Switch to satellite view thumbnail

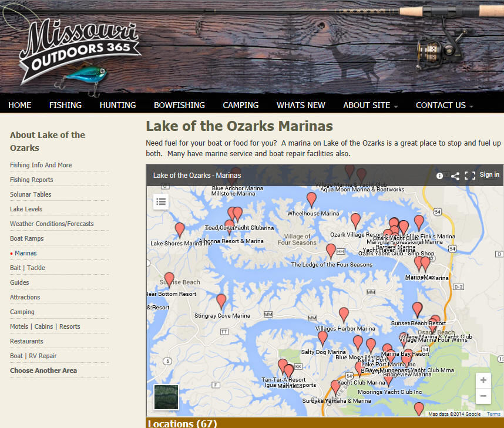(x=166, y=397)
